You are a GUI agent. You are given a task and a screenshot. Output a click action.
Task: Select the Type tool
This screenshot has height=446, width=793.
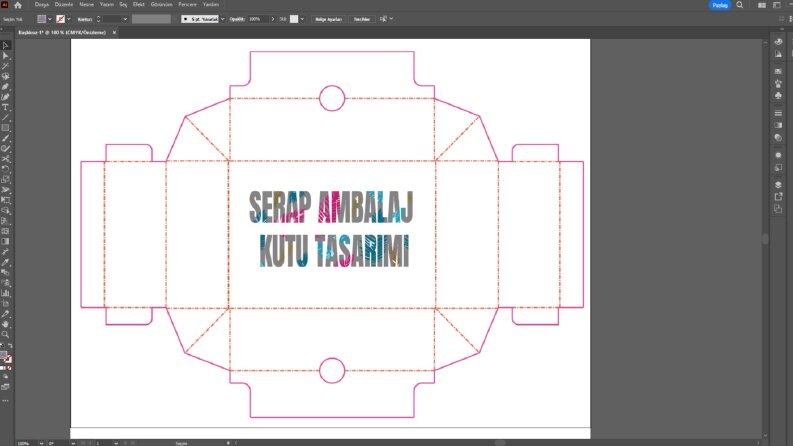tap(6, 107)
